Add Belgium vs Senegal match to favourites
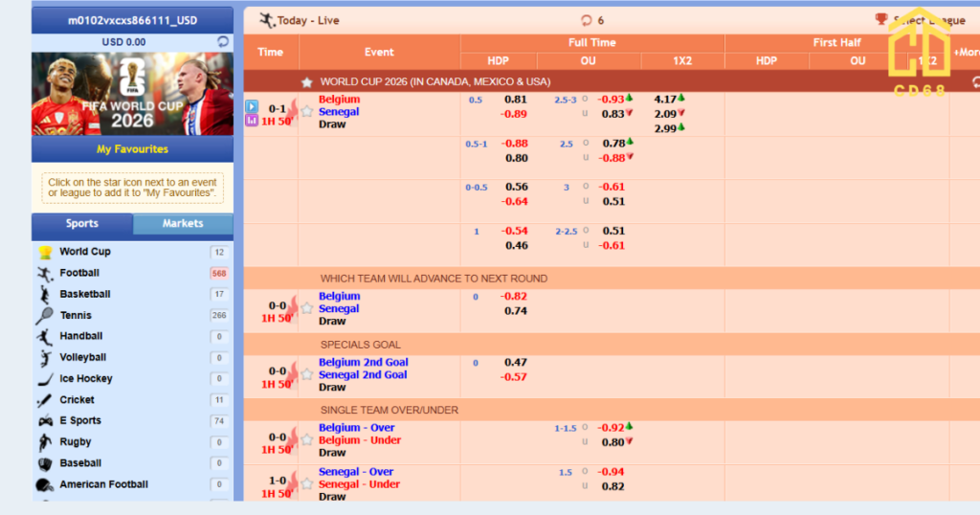Image resolution: width=980 pixels, height=515 pixels. coord(307,112)
